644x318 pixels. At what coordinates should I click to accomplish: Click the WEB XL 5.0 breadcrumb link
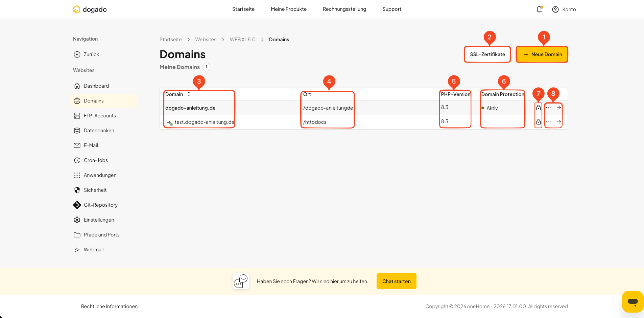(243, 40)
